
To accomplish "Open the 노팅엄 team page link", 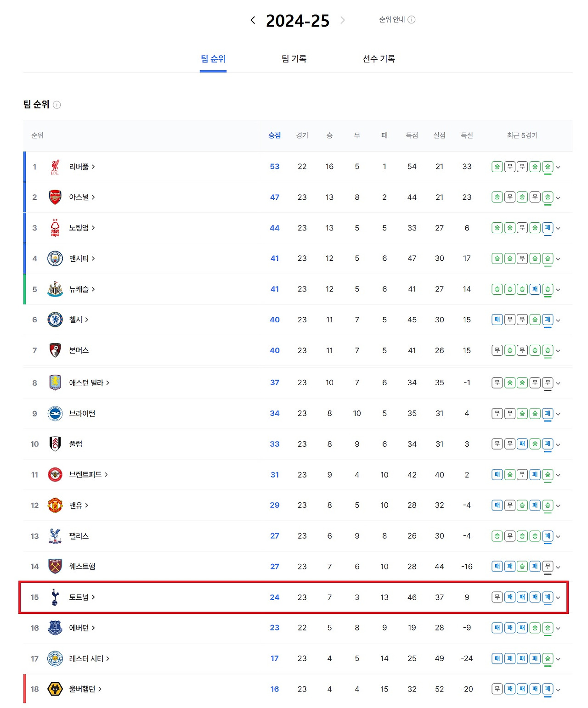I will point(82,228).
